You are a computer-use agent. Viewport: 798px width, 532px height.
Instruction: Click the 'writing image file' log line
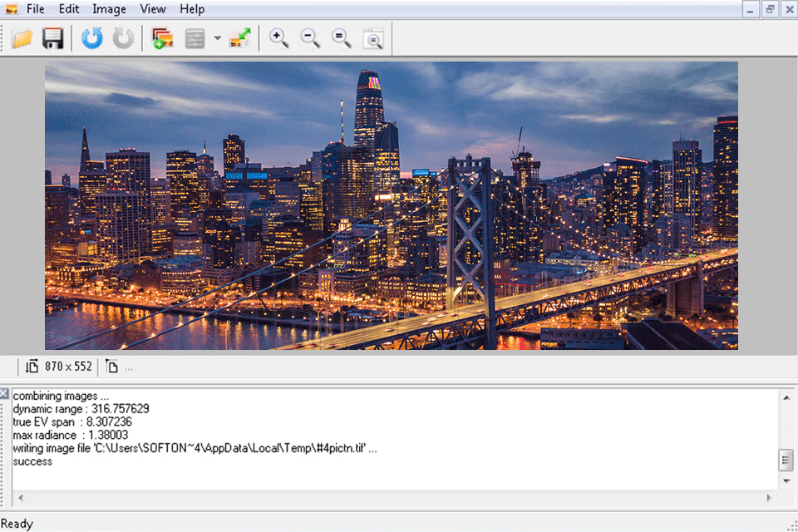click(x=195, y=449)
